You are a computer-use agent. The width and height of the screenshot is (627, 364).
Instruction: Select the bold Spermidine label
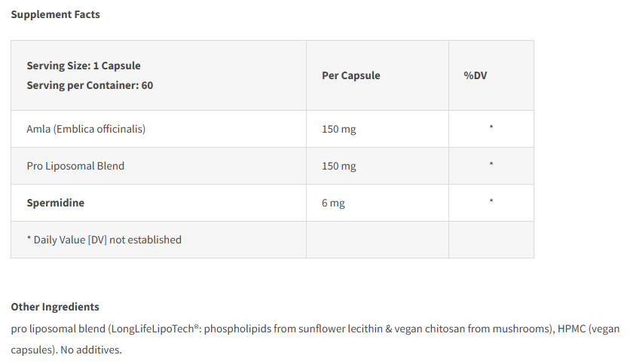[x=55, y=203]
